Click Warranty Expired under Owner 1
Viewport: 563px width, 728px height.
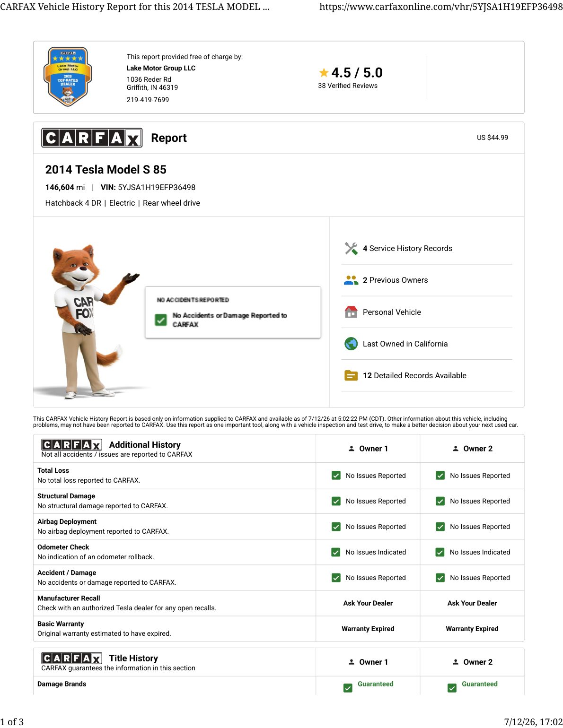point(368,629)
